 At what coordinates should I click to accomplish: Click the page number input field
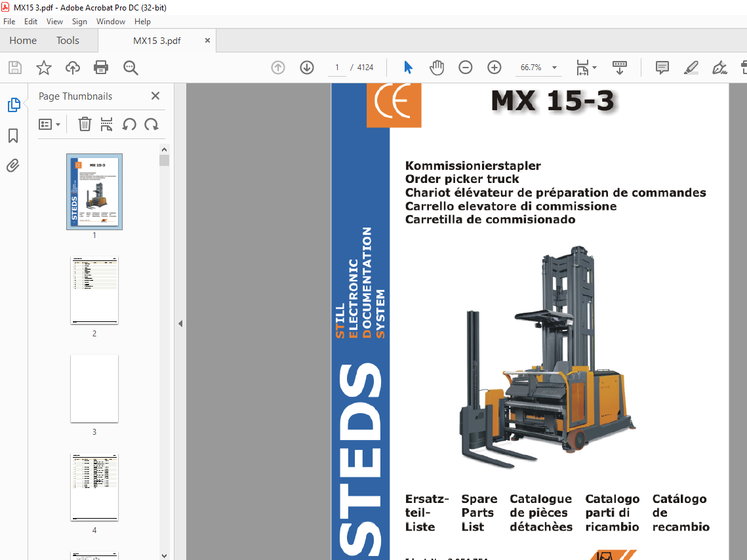tap(337, 68)
